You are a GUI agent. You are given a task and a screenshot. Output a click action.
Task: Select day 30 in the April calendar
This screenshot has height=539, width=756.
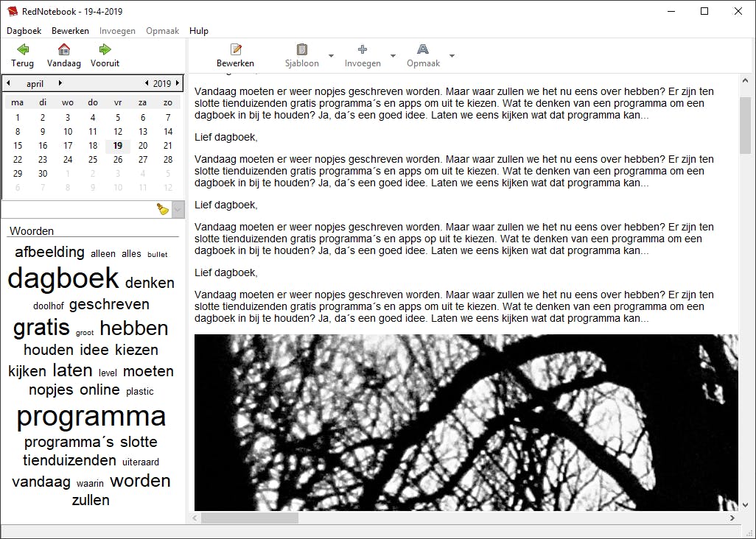click(x=43, y=175)
